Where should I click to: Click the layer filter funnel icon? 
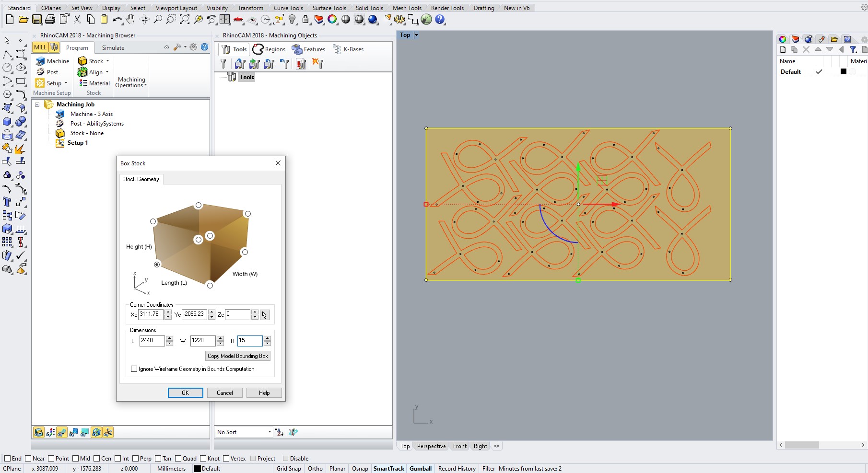pos(853,49)
